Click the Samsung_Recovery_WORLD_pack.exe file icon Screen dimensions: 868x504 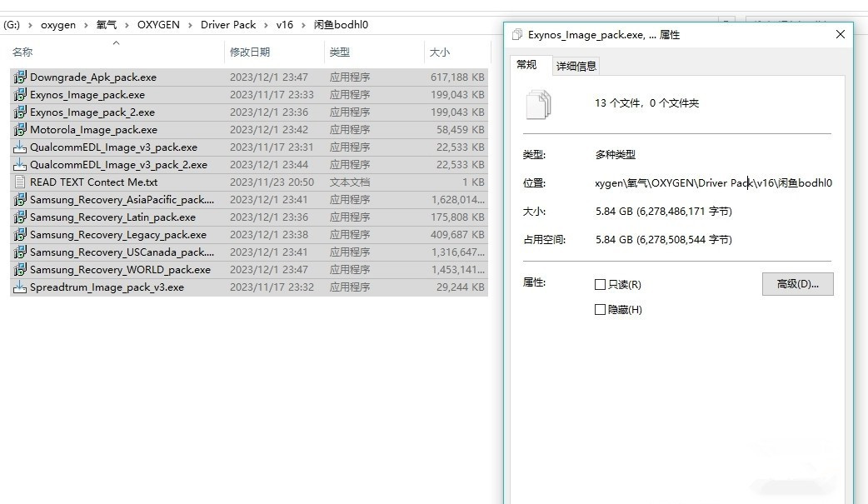[20, 270]
